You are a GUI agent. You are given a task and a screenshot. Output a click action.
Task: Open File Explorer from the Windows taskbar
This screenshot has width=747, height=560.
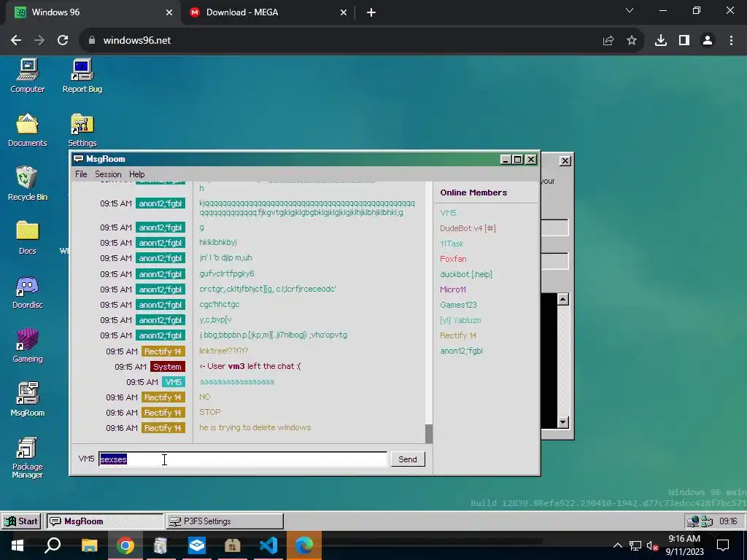point(90,545)
